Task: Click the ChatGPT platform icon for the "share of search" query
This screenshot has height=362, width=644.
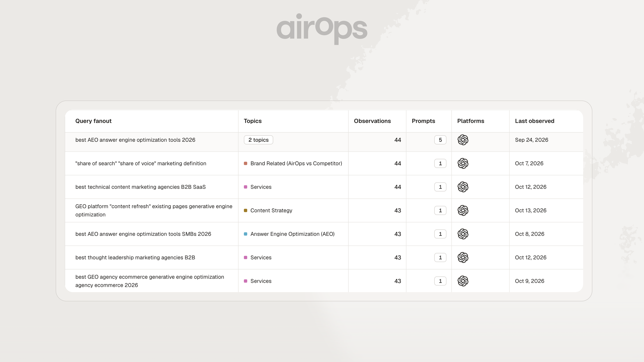Action: click(x=463, y=163)
